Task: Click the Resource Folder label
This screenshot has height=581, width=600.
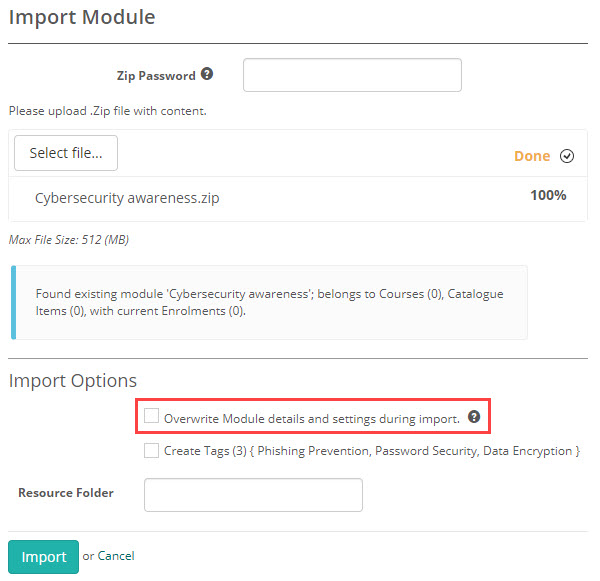Action: [66, 493]
